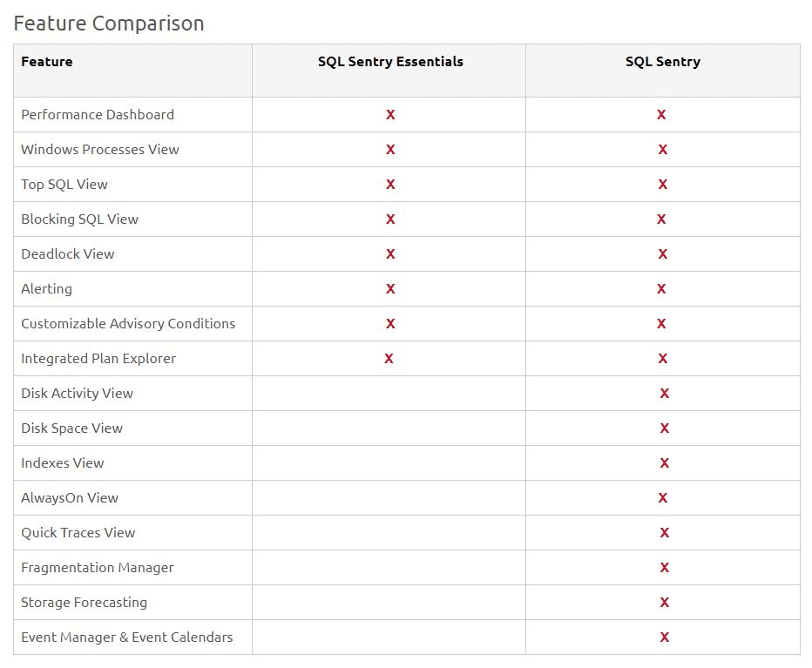Image resolution: width=812 pixels, height=668 pixels.
Task: Click the Essentials X mark for Deadlock View
Action: (x=390, y=254)
